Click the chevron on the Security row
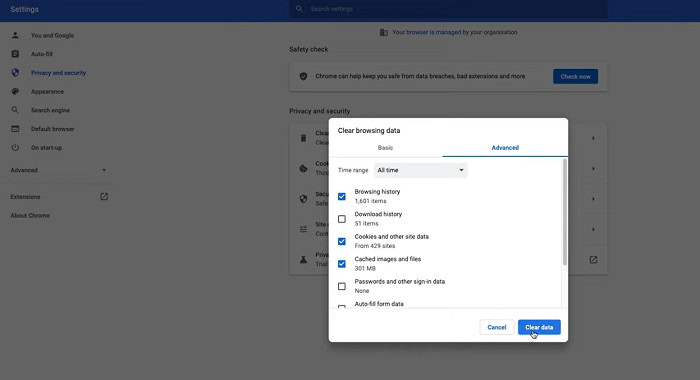Image resolution: width=700 pixels, height=380 pixels. click(x=593, y=199)
